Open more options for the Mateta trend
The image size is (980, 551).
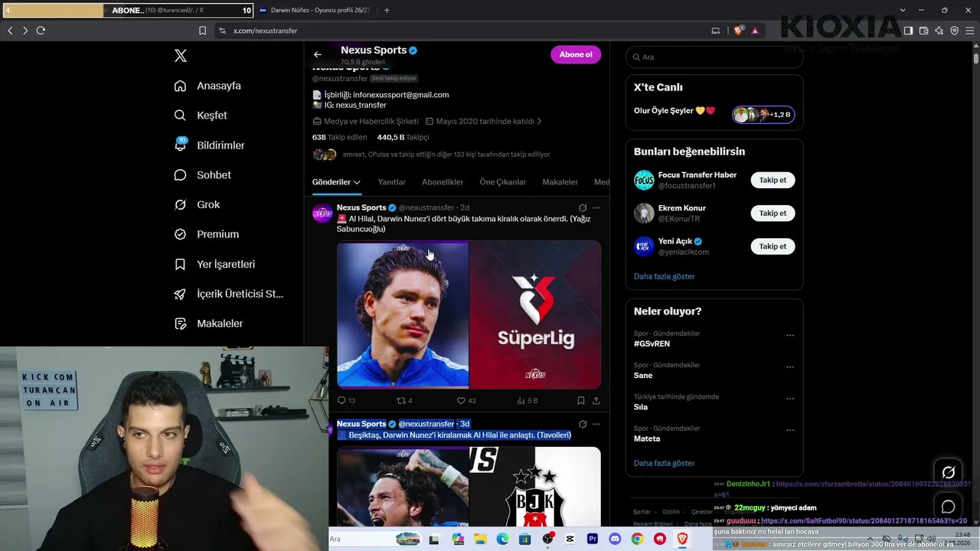click(x=790, y=430)
